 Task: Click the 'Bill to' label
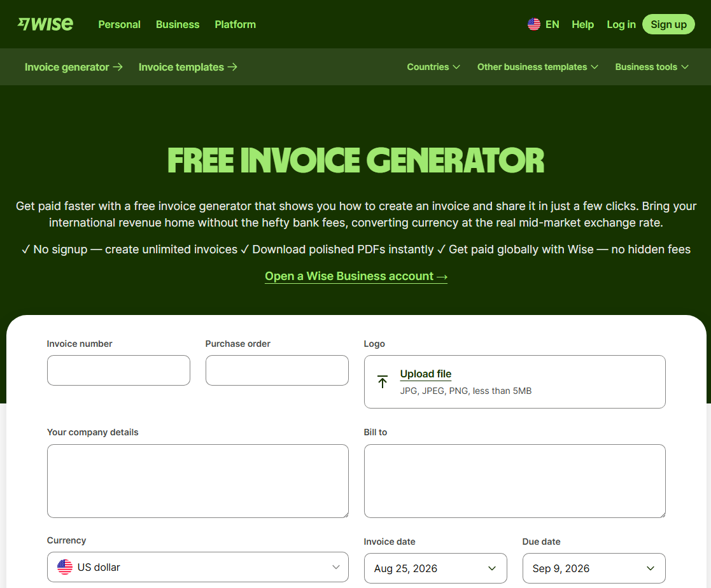(x=376, y=432)
